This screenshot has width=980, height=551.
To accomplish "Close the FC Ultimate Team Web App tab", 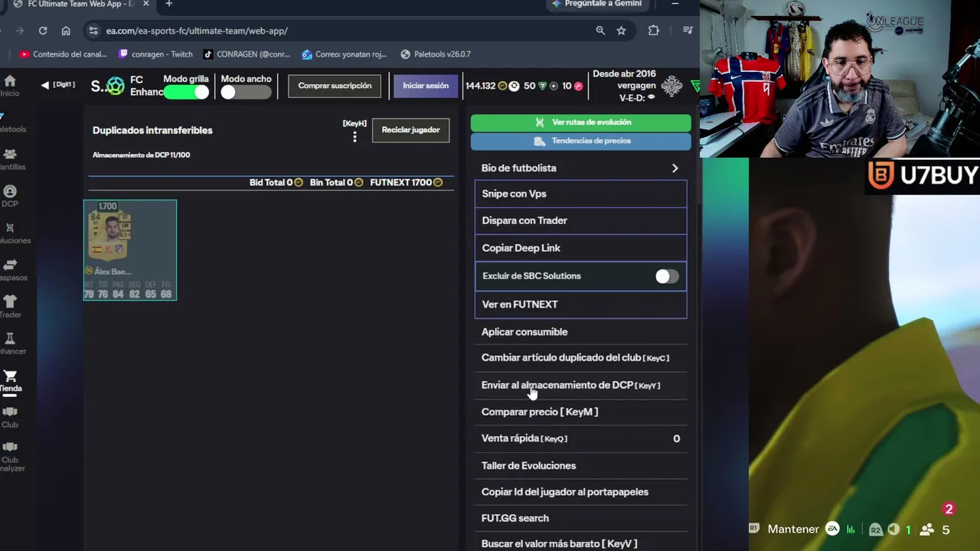I will point(145,4).
